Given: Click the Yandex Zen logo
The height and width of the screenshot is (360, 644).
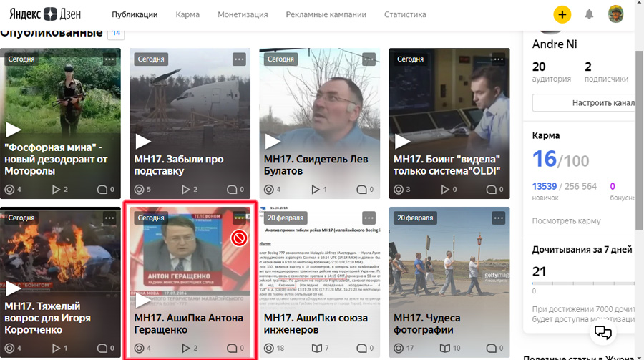Looking at the screenshot, I should pos(45,14).
